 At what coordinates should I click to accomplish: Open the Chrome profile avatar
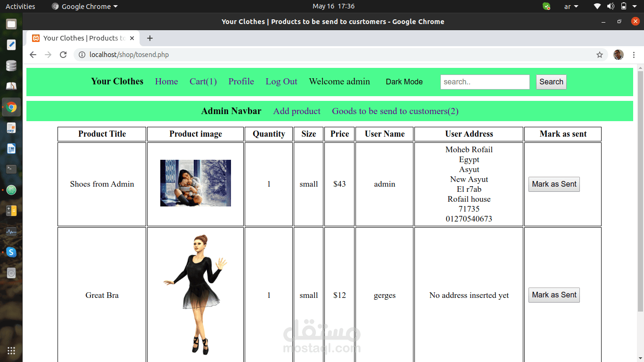point(619,55)
